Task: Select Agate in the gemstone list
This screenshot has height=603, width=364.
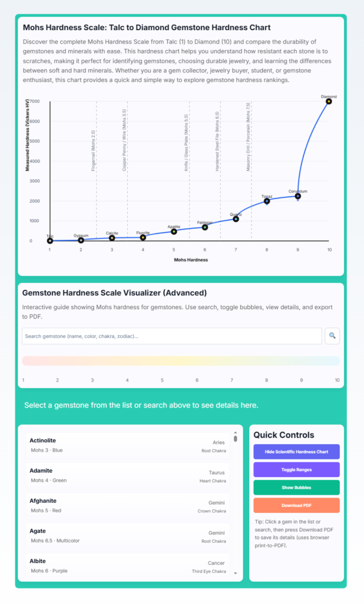Action: (128, 536)
